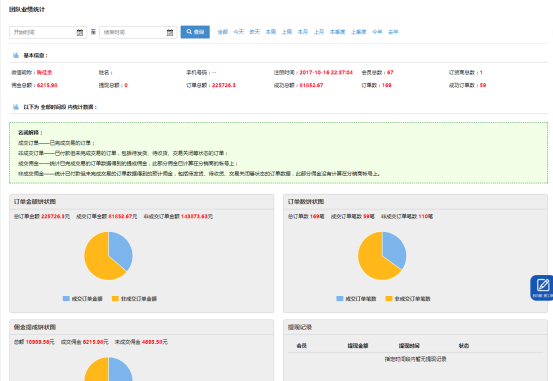Focus the 结束时间 end date input
Viewport: 553px width, 381px height.
click(x=134, y=32)
